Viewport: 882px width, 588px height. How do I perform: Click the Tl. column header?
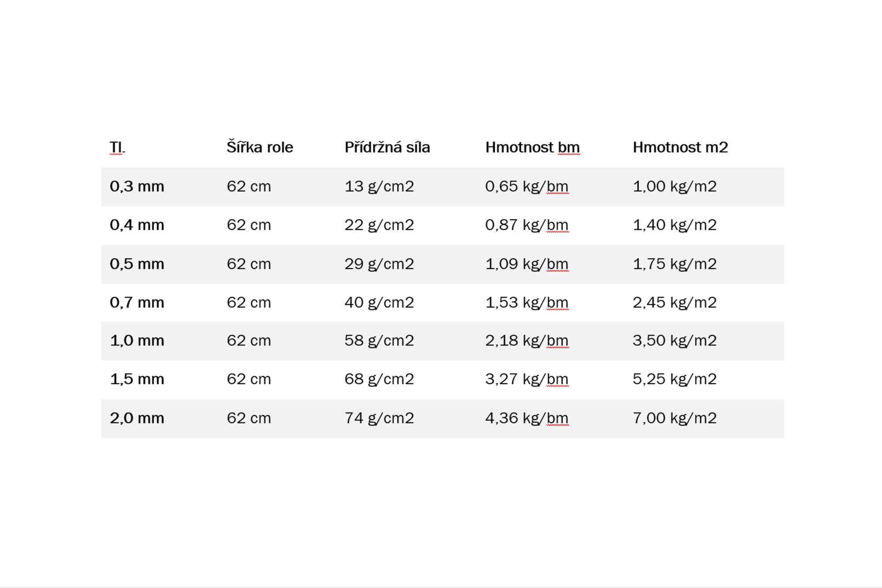117,147
